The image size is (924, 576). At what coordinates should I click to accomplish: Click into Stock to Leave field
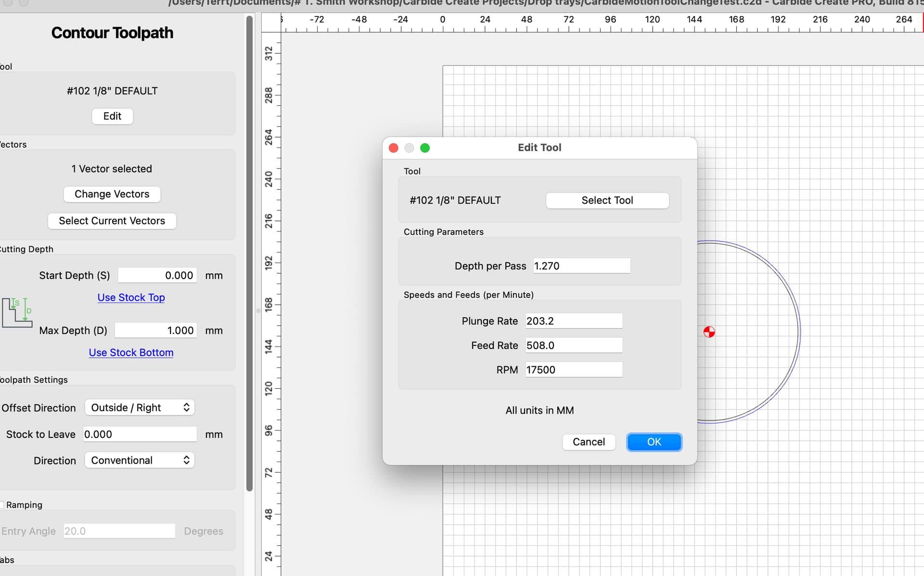click(140, 434)
